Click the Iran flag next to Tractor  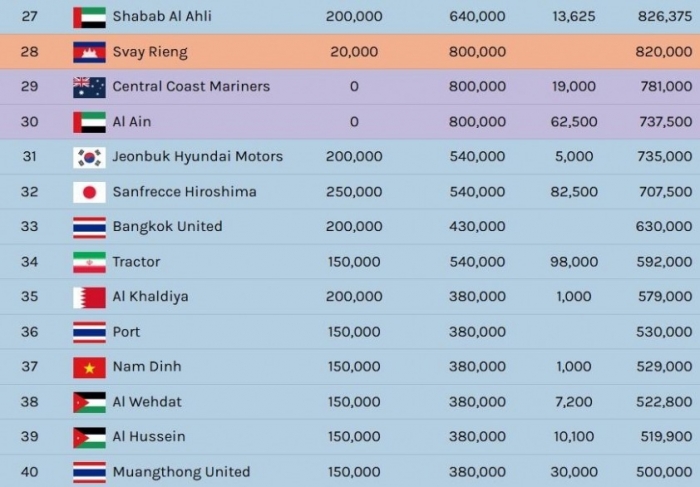(89, 262)
